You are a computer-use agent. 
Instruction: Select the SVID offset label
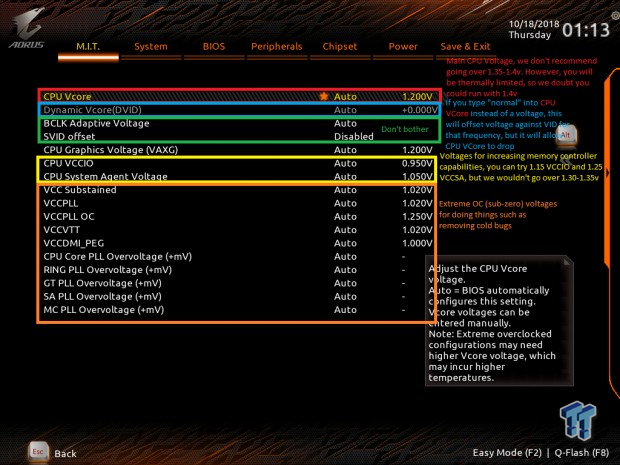pyautogui.click(x=69, y=136)
